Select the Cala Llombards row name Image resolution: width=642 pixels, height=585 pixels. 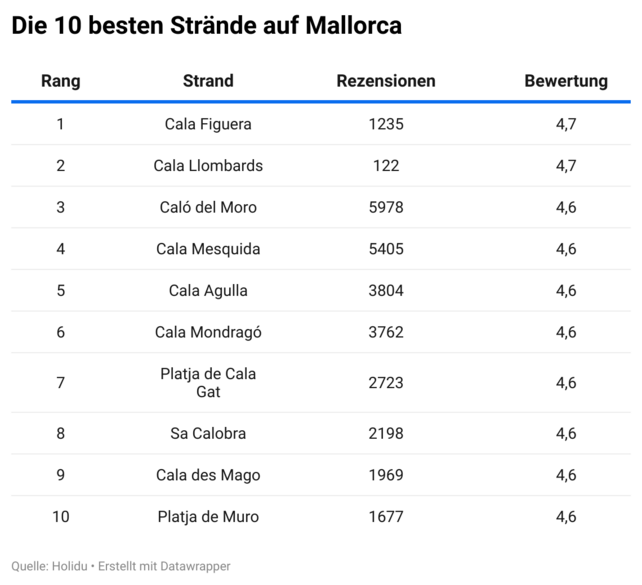pos(208,166)
